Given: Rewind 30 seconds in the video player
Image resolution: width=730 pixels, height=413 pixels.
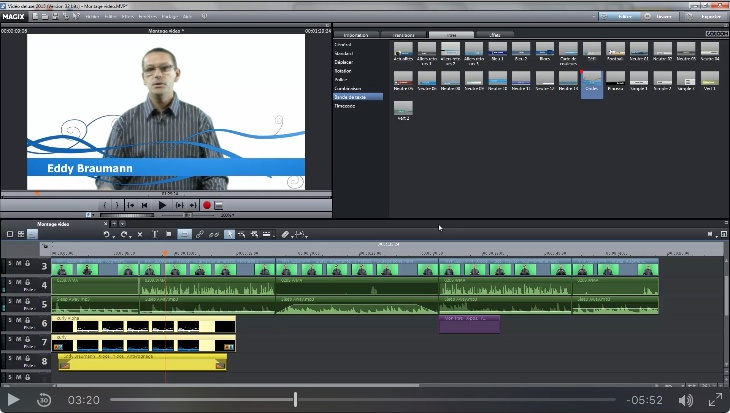Looking at the screenshot, I should click(44, 400).
